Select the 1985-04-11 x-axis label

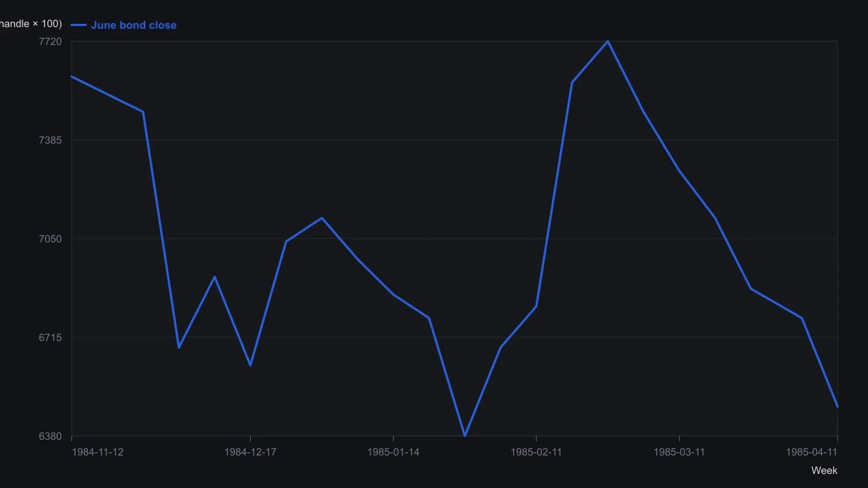click(x=812, y=452)
